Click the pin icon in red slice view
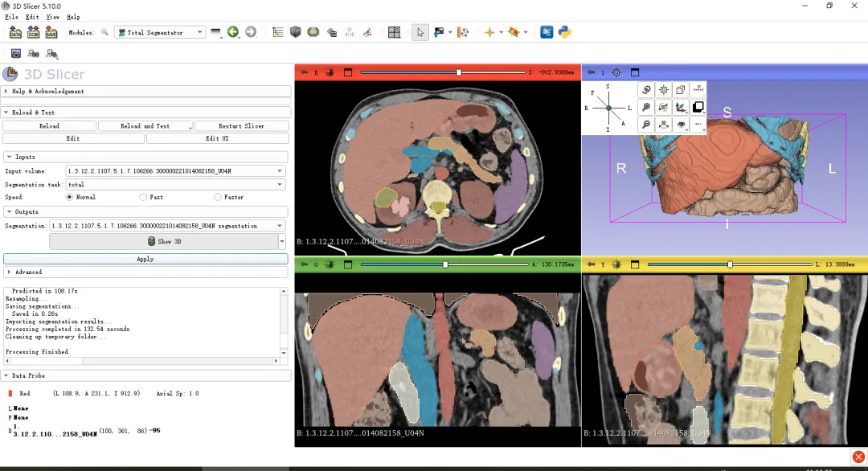The width and height of the screenshot is (868, 471). pos(304,72)
